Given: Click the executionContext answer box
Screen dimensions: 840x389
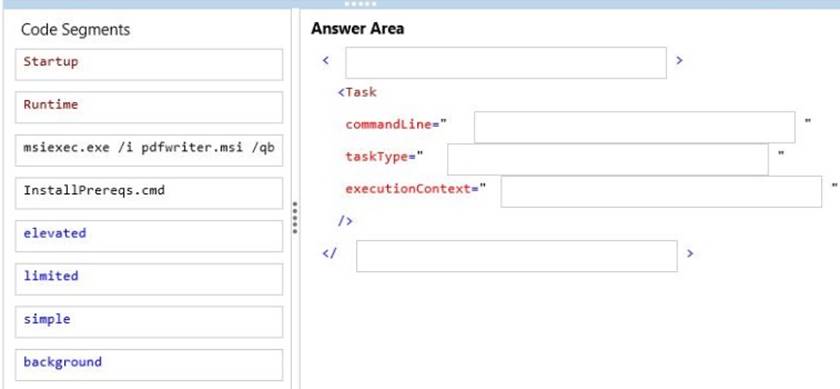Looking at the screenshot, I should coord(662,191).
